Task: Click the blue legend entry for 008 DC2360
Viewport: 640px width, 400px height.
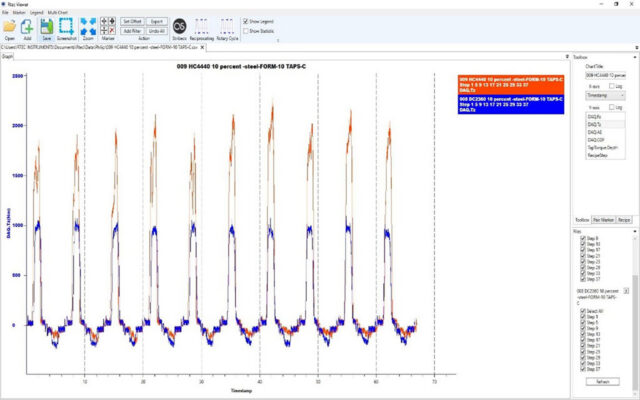Action: click(511, 104)
